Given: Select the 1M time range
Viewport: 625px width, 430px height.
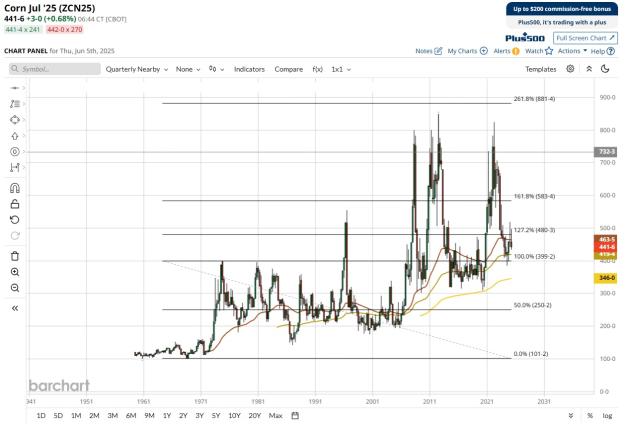Looking at the screenshot, I should point(76,416).
